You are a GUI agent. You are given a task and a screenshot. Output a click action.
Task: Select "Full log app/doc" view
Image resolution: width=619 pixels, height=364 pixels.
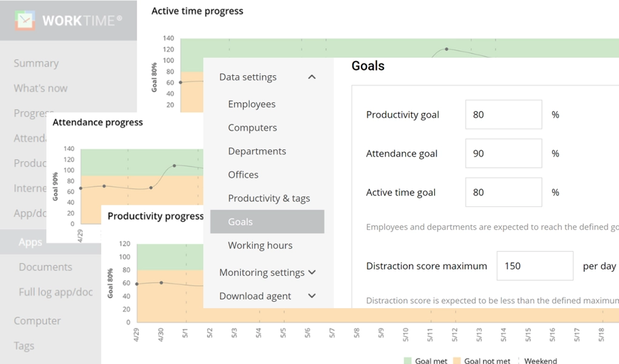(55, 292)
